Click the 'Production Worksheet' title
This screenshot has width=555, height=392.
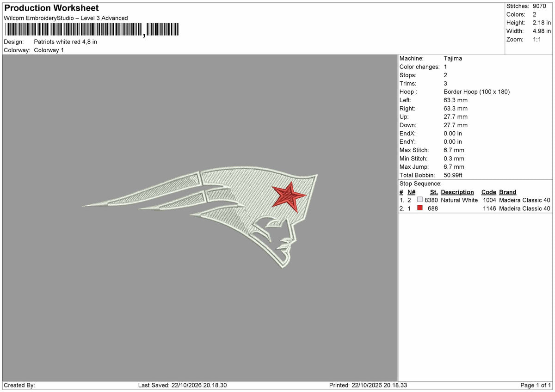(x=51, y=8)
